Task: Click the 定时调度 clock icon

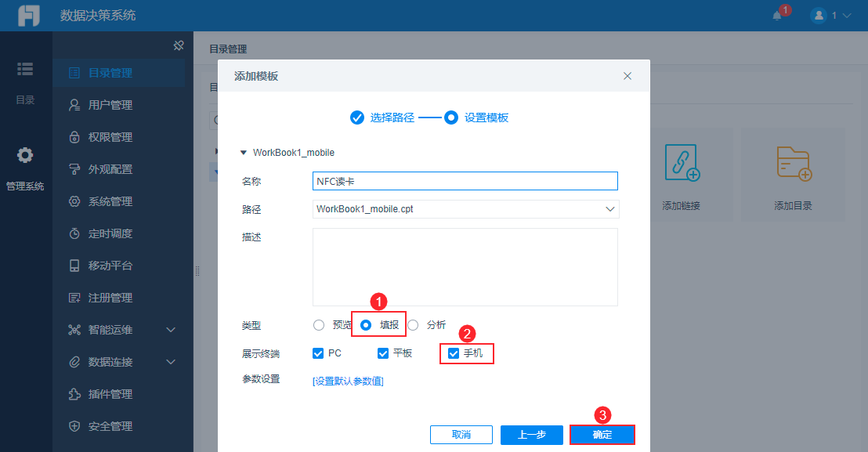Action: [74, 233]
